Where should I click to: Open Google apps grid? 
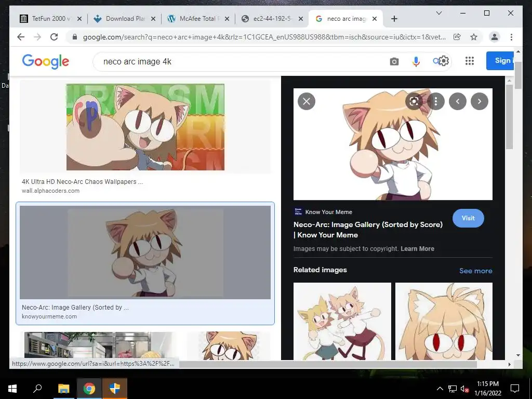[469, 61]
